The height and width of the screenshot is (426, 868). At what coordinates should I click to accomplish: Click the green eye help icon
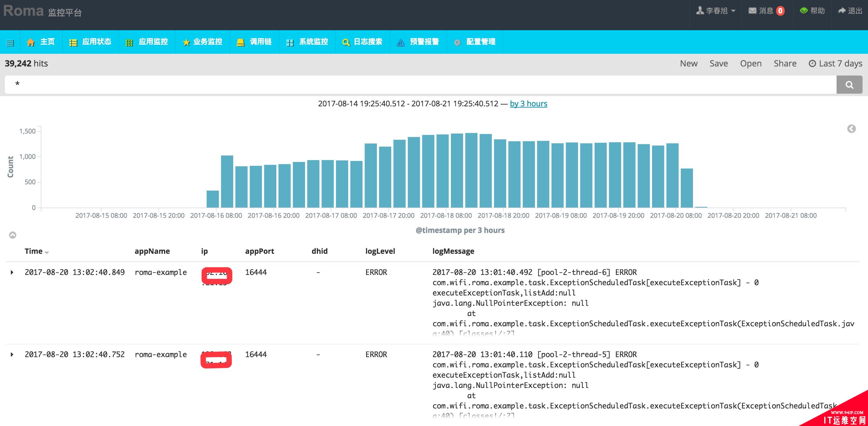coord(804,11)
